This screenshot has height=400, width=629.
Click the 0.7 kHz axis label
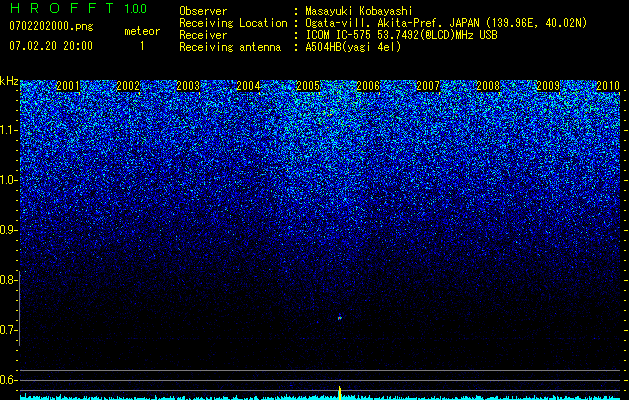coord(9,330)
